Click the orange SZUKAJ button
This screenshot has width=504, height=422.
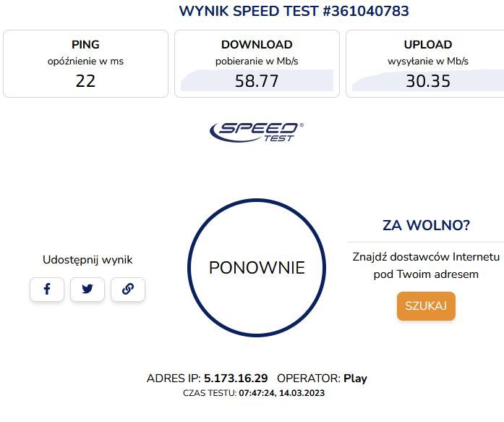(x=426, y=306)
